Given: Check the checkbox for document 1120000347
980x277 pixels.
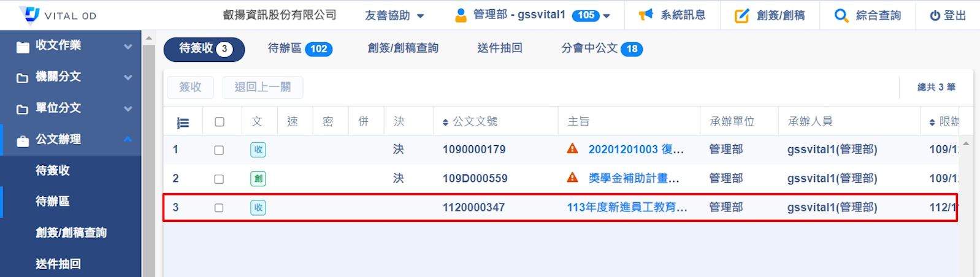Looking at the screenshot, I should pyautogui.click(x=219, y=208).
